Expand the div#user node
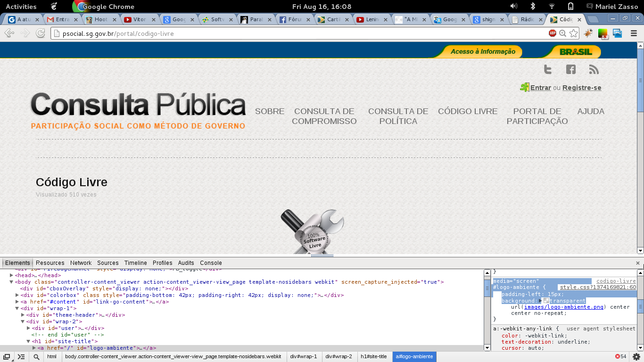 pos(29,328)
